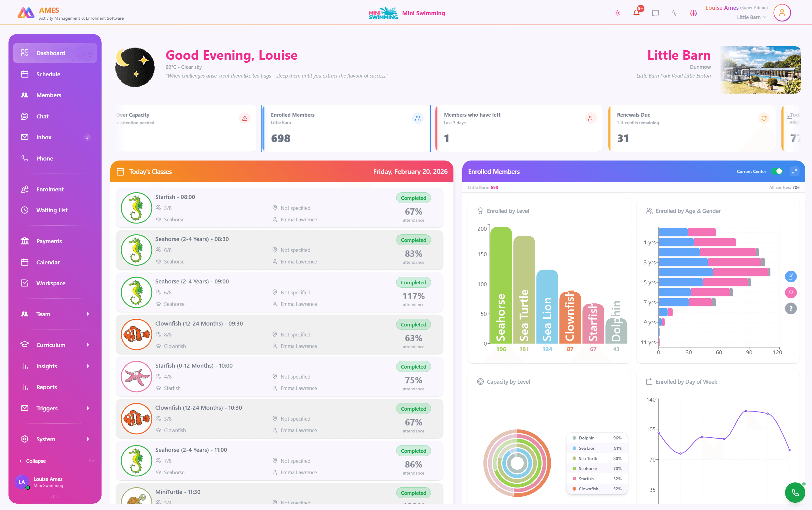Image resolution: width=812 pixels, height=510 pixels.
Task: Click the Capacity by Level donut chart
Action: coord(517,463)
